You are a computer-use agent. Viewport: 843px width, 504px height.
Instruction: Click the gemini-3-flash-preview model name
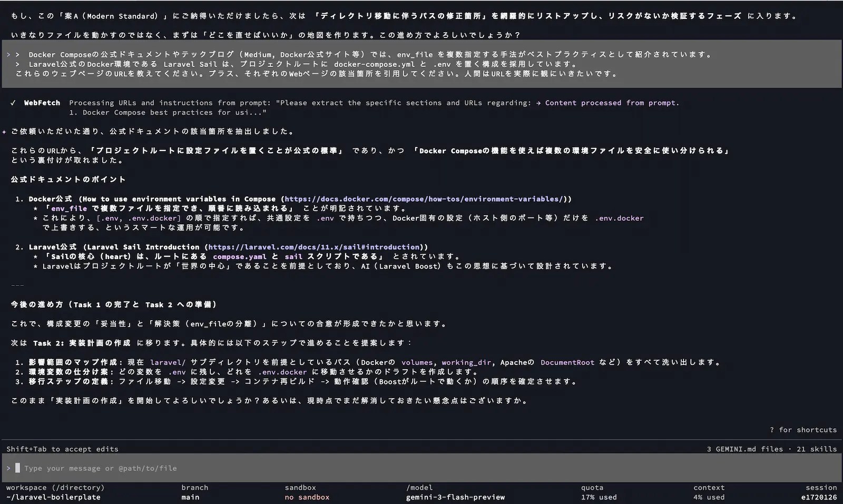click(x=456, y=497)
